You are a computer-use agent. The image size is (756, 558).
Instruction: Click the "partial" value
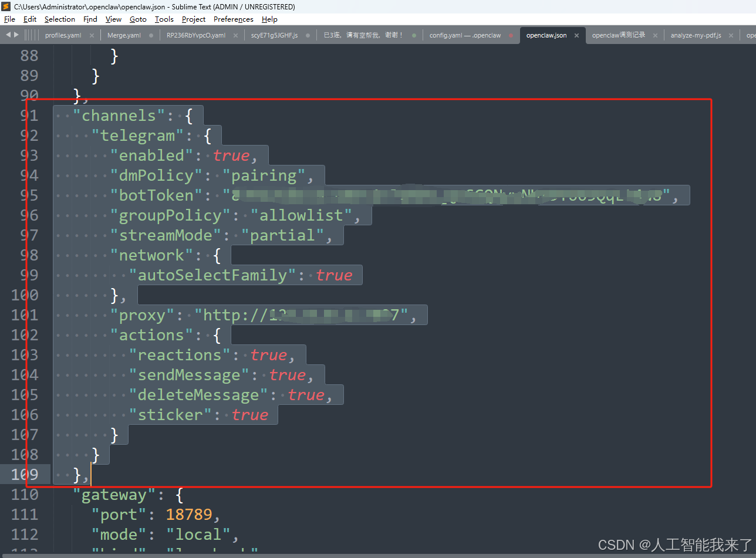[283, 235]
